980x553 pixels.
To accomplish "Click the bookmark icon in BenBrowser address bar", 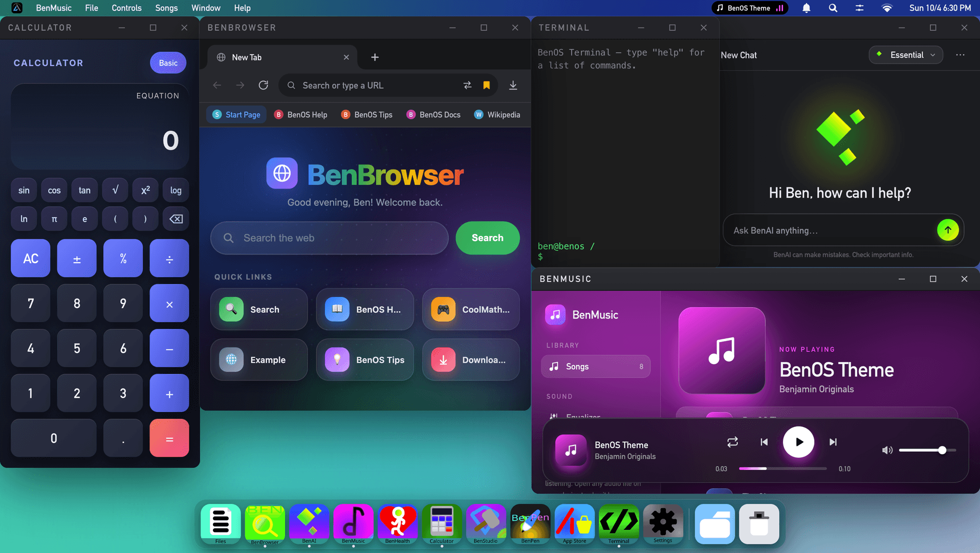I will 487,85.
